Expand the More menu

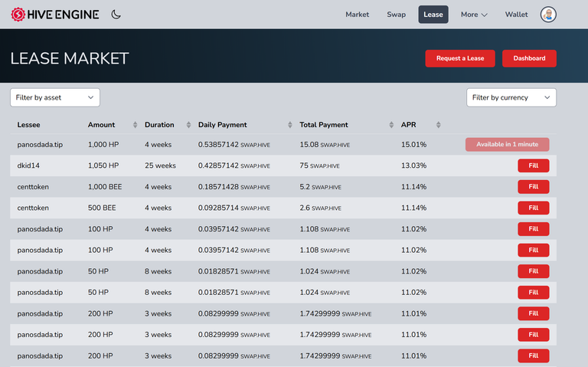click(x=474, y=15)
